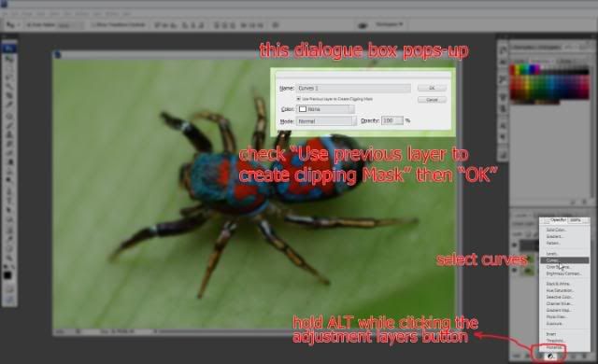
Task: Click Cancel in the New Layer dialog
Action: point(432,100)
